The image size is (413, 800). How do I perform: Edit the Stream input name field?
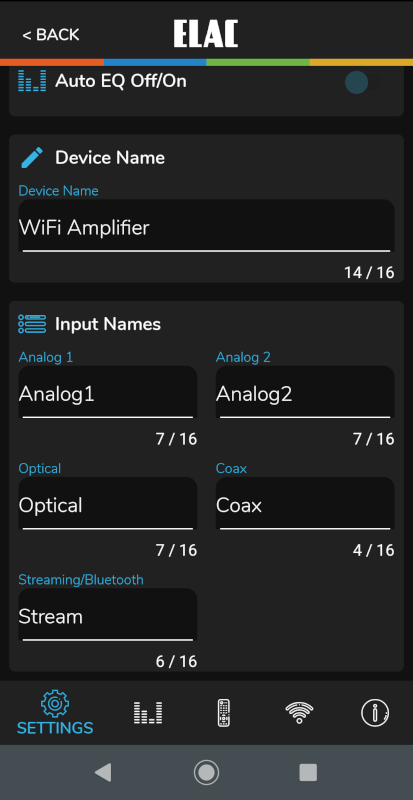(x=108, y=615)
